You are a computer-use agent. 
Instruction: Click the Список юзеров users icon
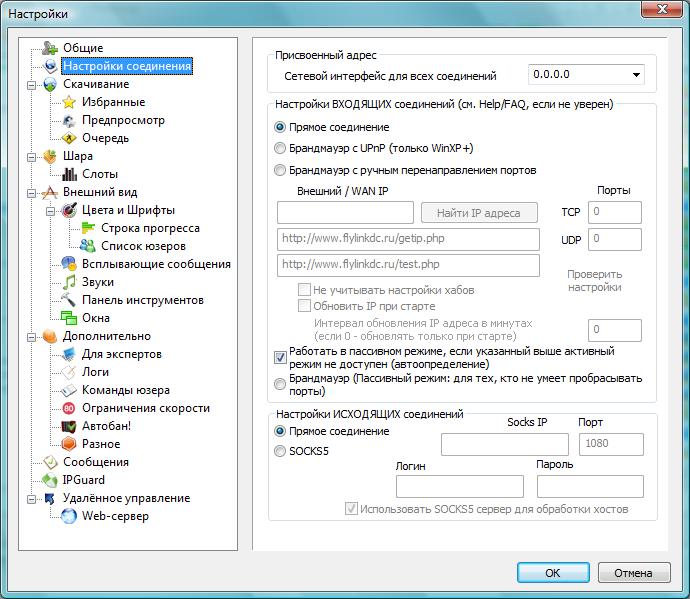coord(88,246)
